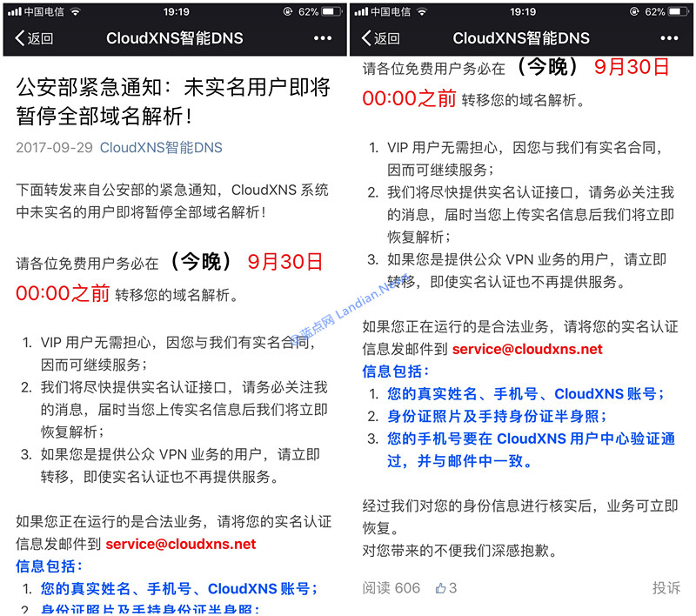Tap the 投诉 report button

coord(666,588)
